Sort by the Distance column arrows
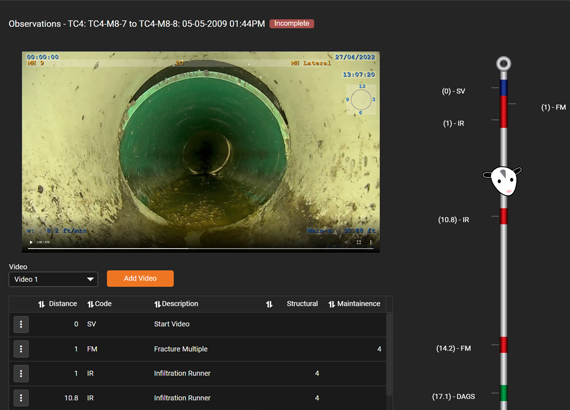This screenshot has height=410, width=570. (41, 304)
